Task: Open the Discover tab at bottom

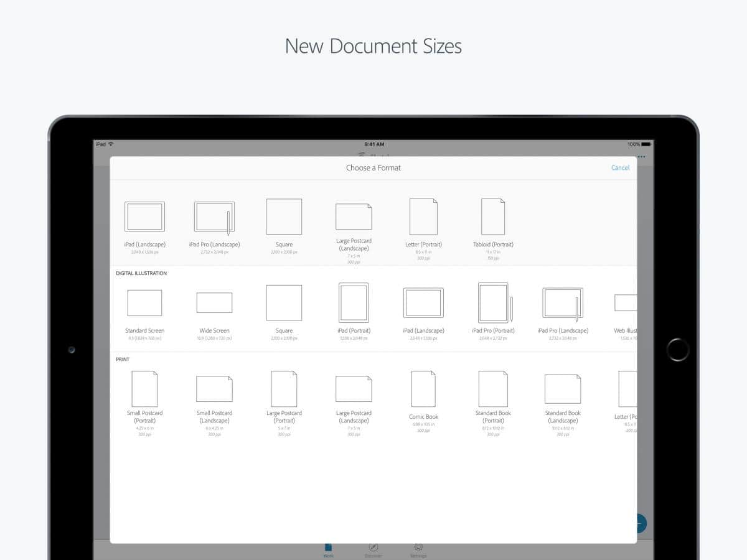Action: tap(374, 549)
